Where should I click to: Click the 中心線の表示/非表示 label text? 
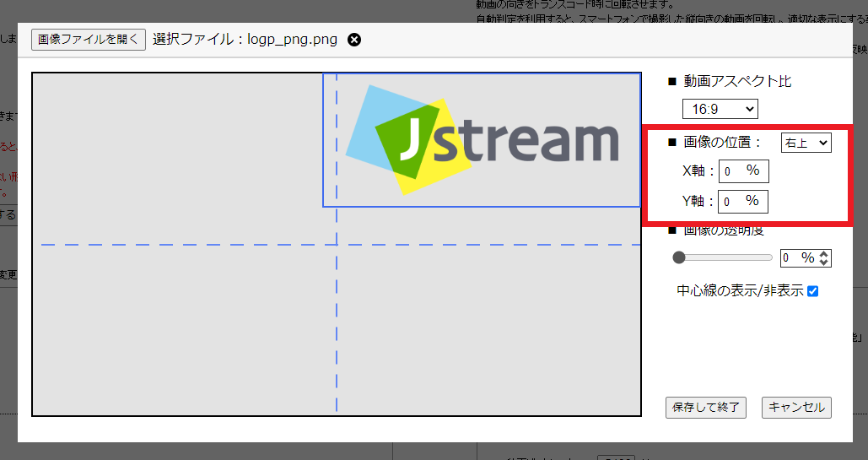tap(740, 291)
